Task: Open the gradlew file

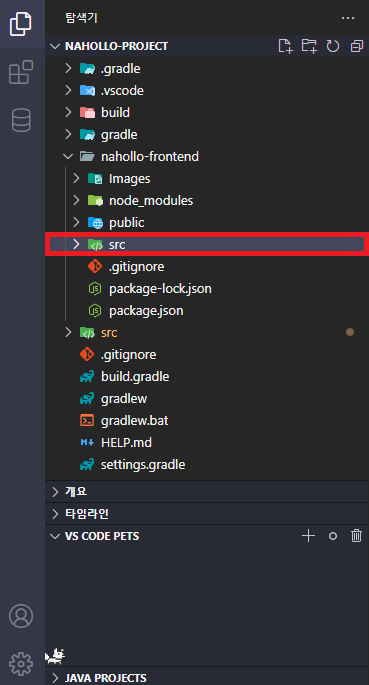Action: click(124, 399)
